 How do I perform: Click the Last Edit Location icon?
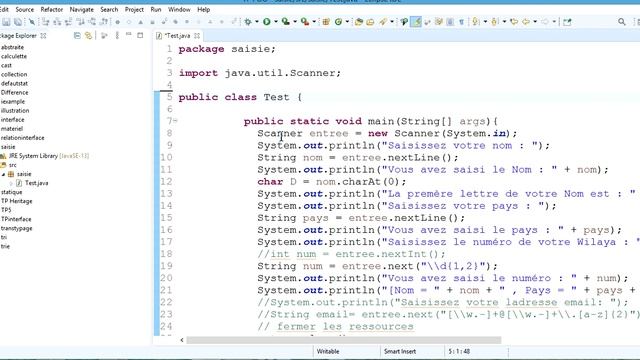514,22
